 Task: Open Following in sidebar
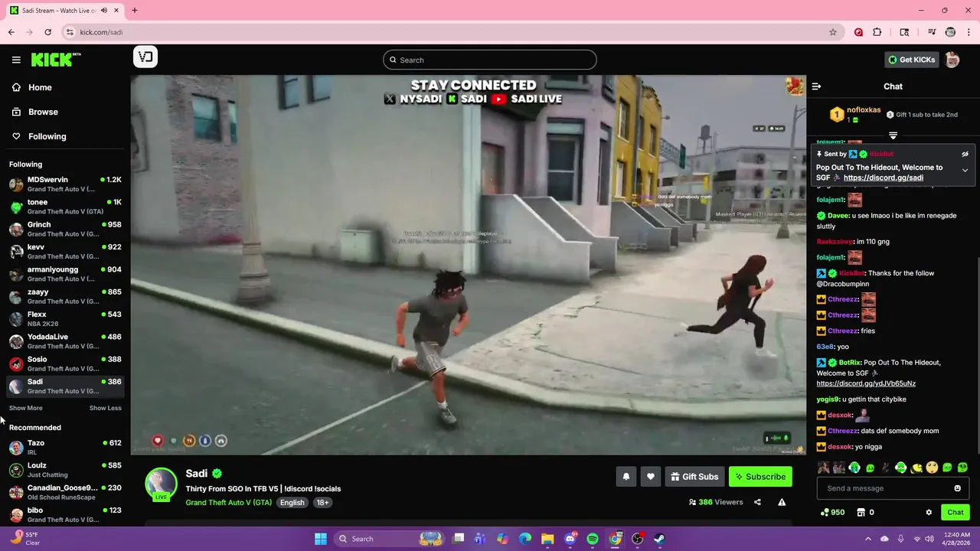point(65,136)
